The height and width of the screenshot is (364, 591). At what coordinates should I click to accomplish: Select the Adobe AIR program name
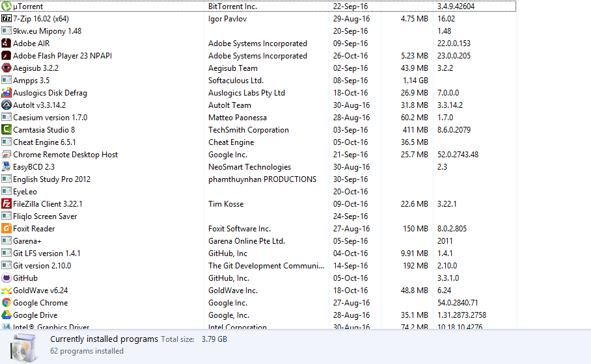31,44
